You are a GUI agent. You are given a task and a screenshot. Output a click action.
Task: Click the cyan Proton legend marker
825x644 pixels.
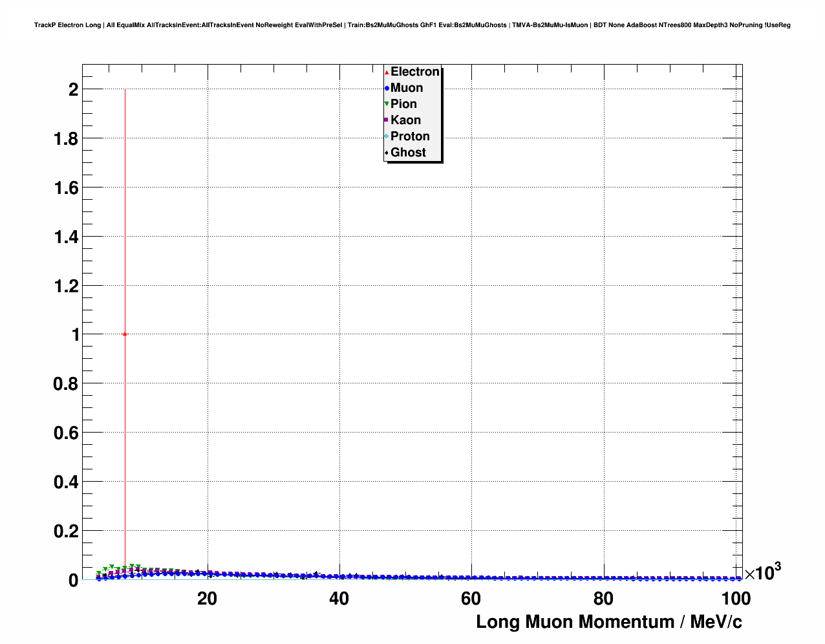point(387,136)
